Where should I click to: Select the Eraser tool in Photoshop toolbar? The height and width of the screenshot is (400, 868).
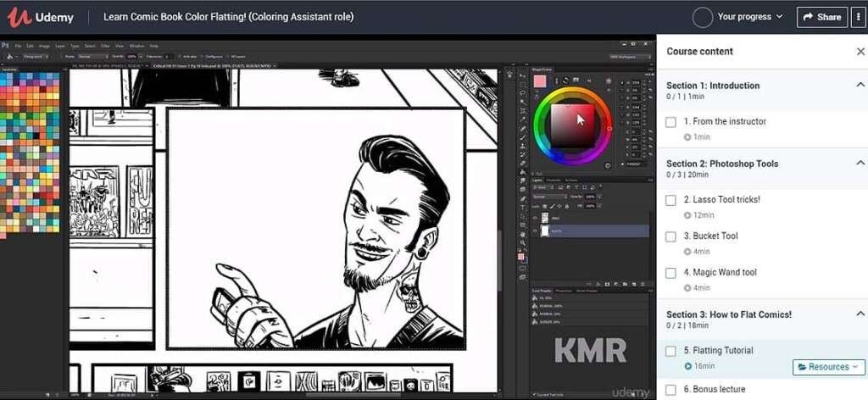[x=522, y=164]
